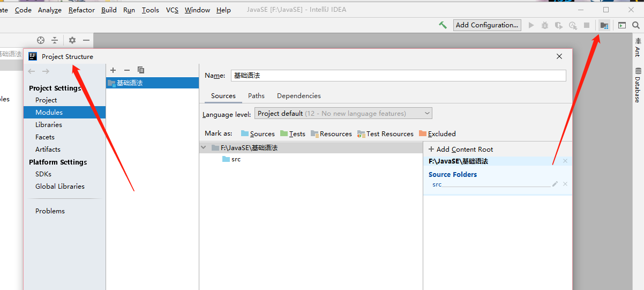Click the Source Folders heading
This screenshot has width=644, height=290.
point(453,175)
